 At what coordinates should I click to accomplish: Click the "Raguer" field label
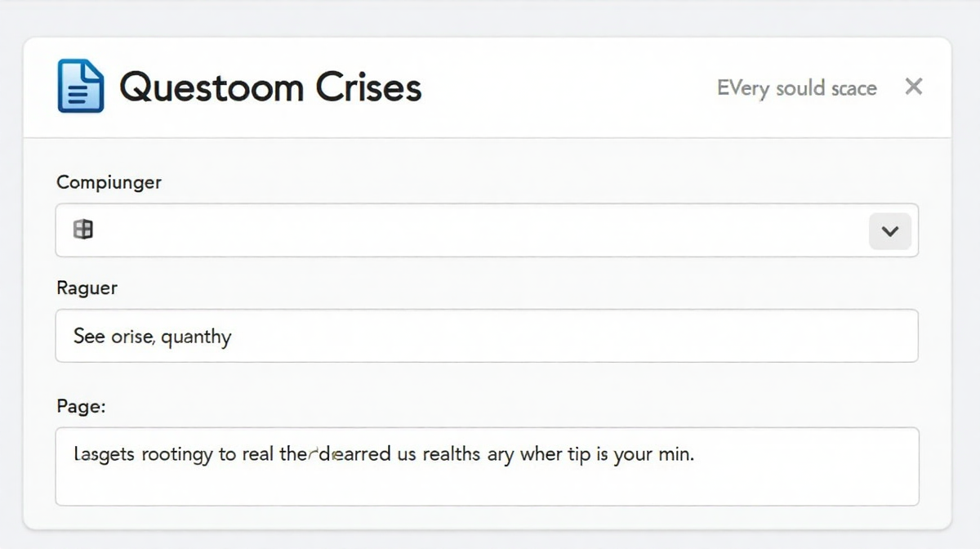coord(87,288)
